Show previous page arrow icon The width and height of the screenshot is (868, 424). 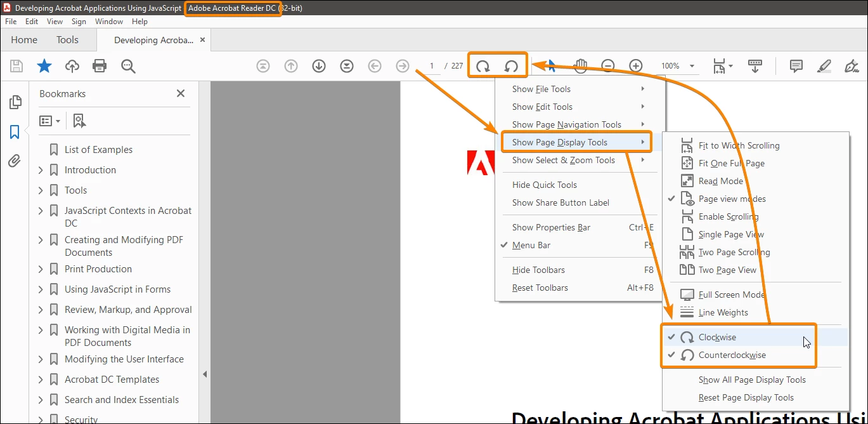(291, 66)
